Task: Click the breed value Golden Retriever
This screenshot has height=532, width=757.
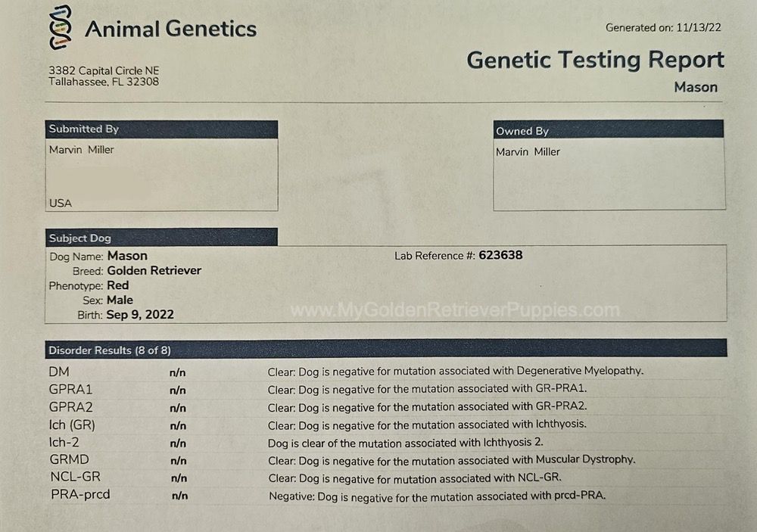Action: (154, 270)
